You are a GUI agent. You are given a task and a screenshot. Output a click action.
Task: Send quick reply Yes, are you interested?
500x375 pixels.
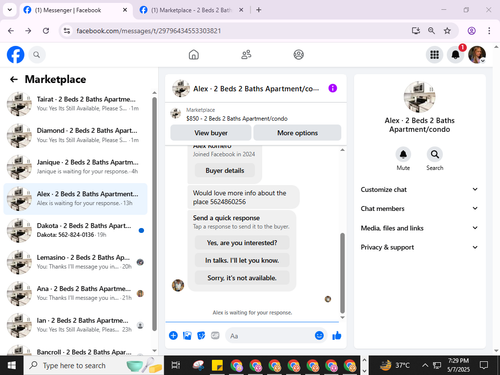tap(242, 243)
